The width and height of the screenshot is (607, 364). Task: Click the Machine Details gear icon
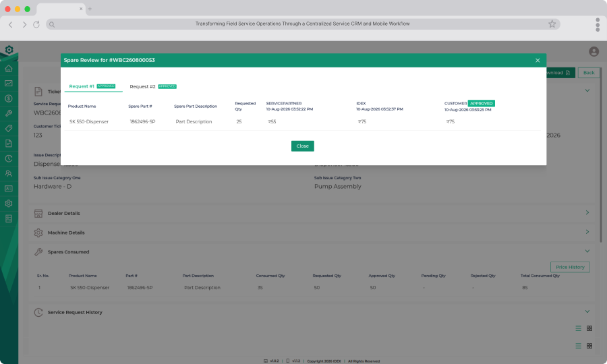coord(38,233)
